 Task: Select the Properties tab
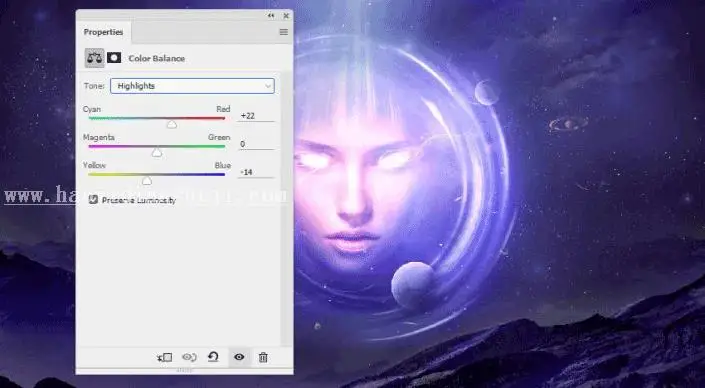103,32
